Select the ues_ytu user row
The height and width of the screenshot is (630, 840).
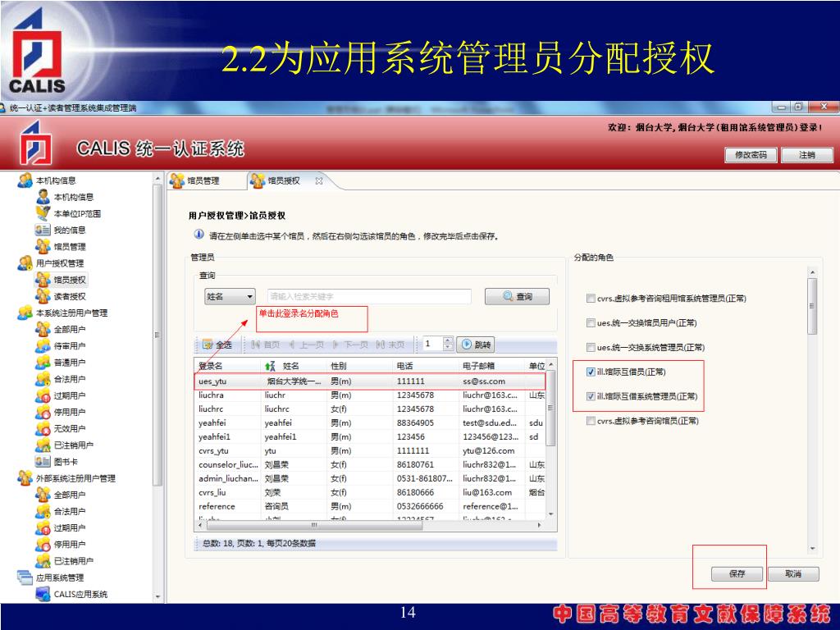tap(370, 381)
